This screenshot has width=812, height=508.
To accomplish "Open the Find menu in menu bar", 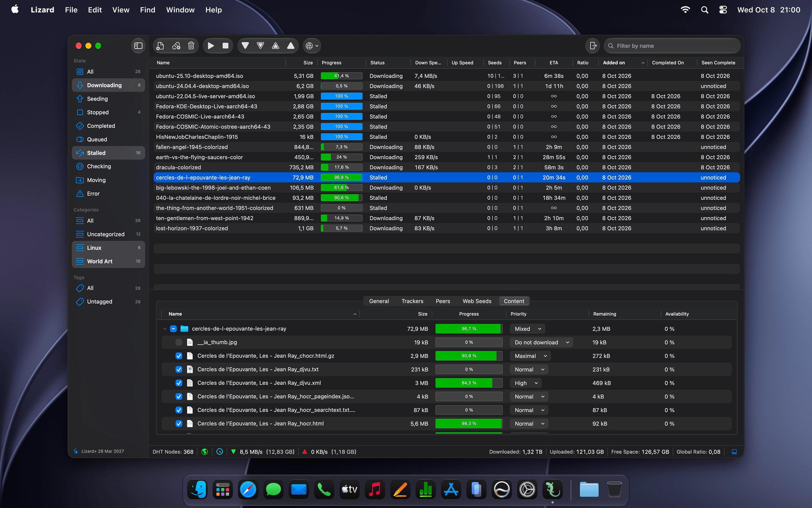I will [x=148, y=10].
